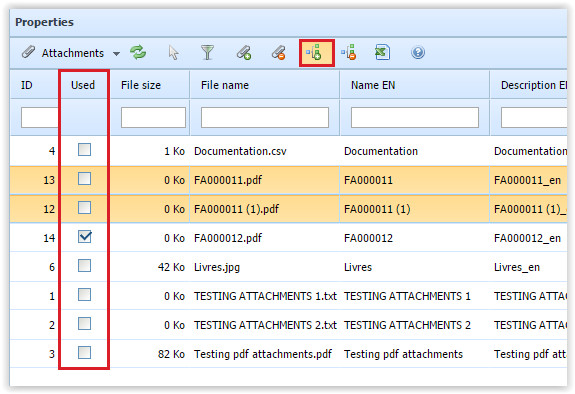Open the Attachments dropdown arrow
Screen dimensions: 575x394
click(116, 54)
